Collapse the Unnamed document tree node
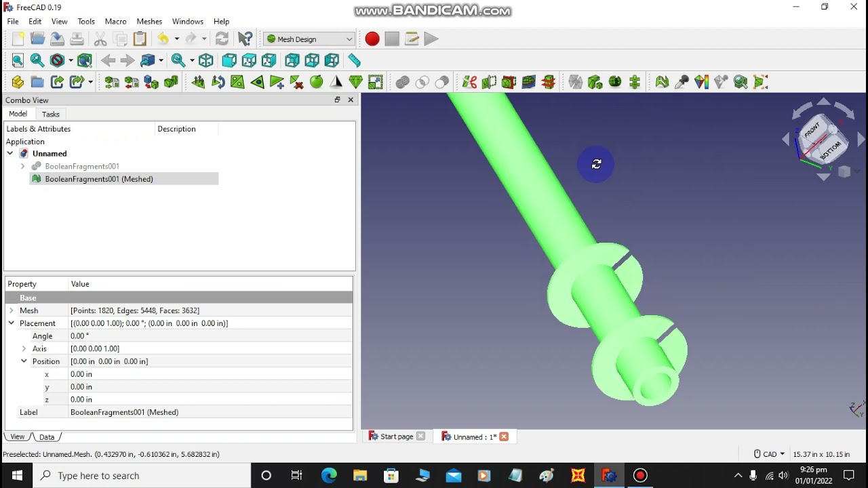Viewport: 868px width, 488px height. coord(10,154)
